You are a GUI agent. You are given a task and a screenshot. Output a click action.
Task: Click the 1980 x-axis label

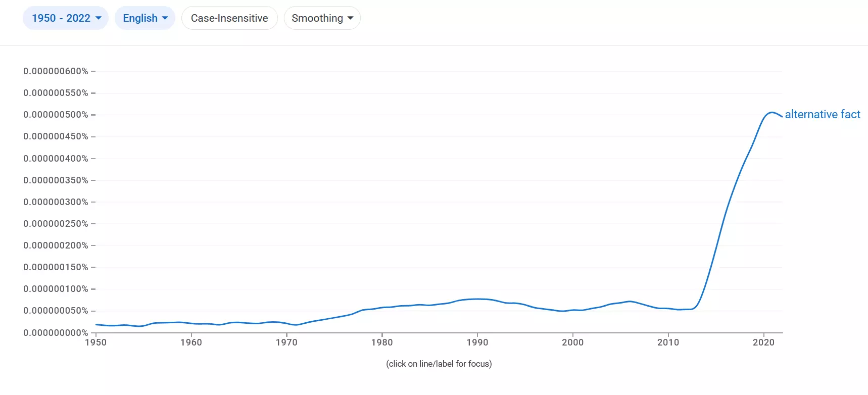click(382, 342)
